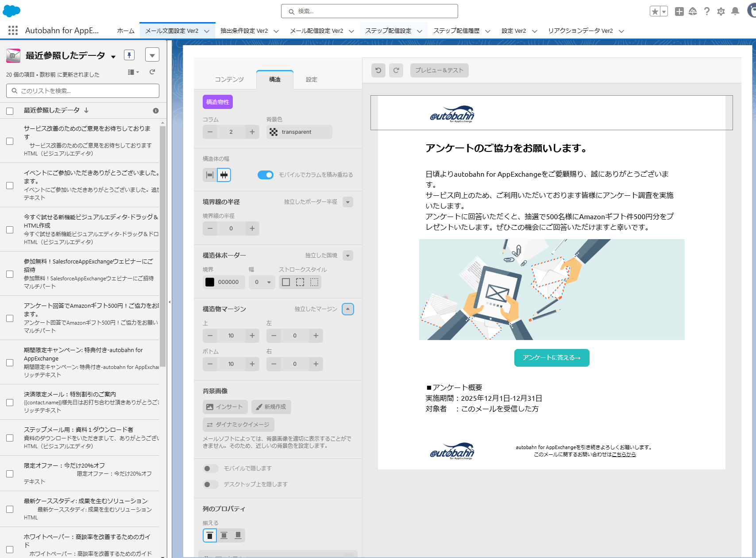Check the サービス改善のためのご意見 row checkbox
Screen dimensions: 756x558
(x=10, y=141)
